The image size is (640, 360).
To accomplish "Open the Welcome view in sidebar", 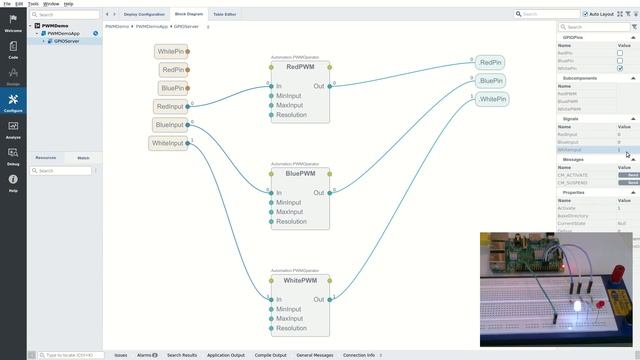I will point(13,23).
